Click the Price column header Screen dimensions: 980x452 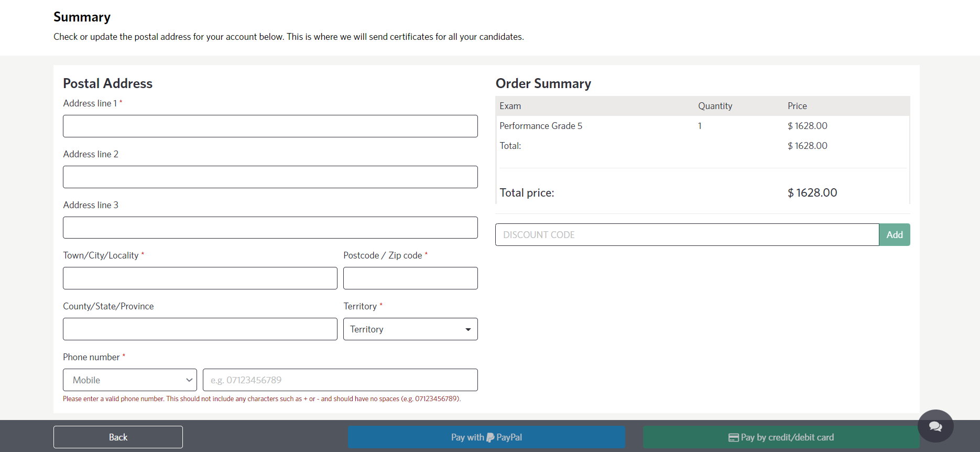797,106
